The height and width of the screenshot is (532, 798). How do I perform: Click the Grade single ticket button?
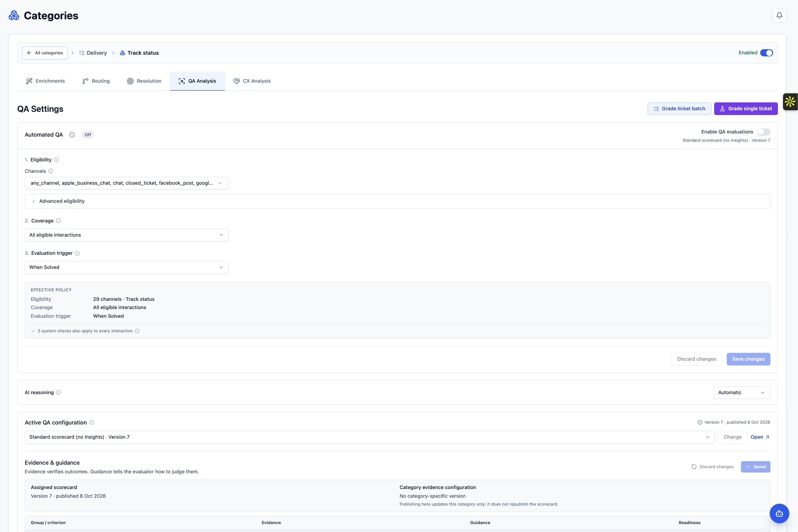[746, 109]
